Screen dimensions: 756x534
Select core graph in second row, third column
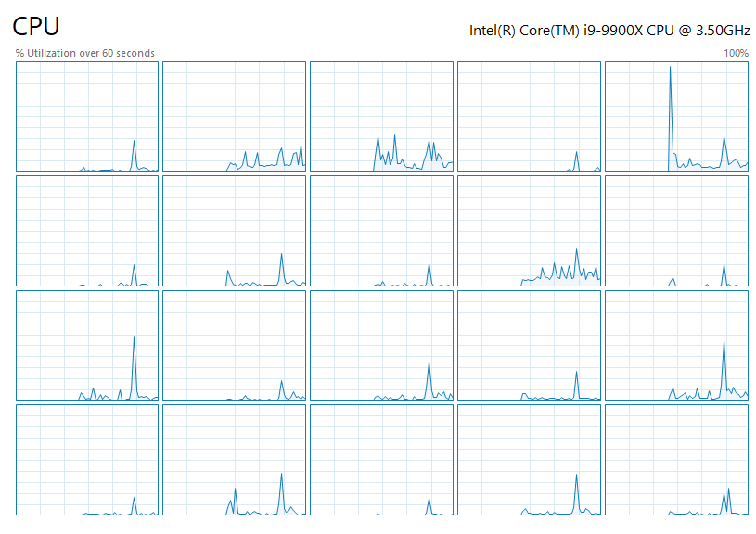382,231
